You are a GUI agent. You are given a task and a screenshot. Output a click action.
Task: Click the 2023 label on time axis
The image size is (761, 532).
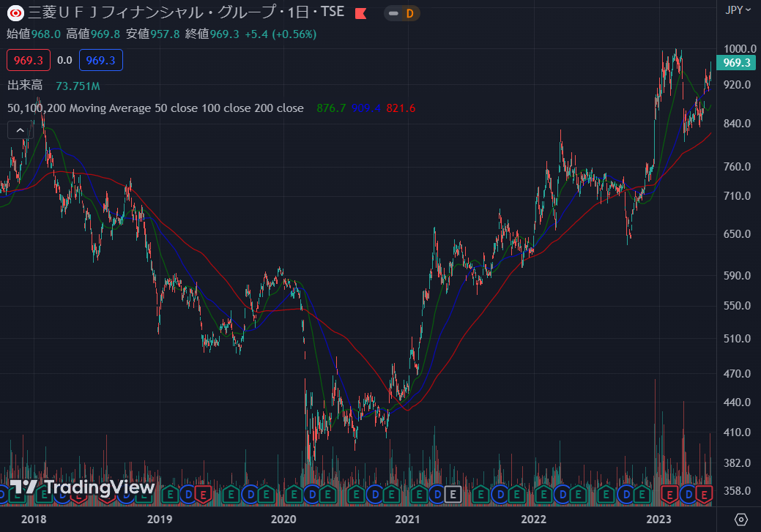point(658,520)
